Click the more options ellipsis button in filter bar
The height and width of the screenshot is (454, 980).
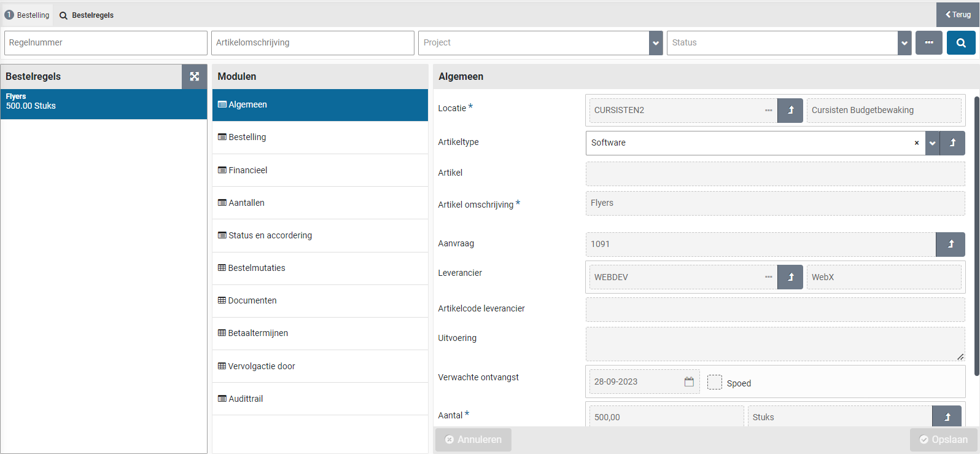(x=928, y=43)
